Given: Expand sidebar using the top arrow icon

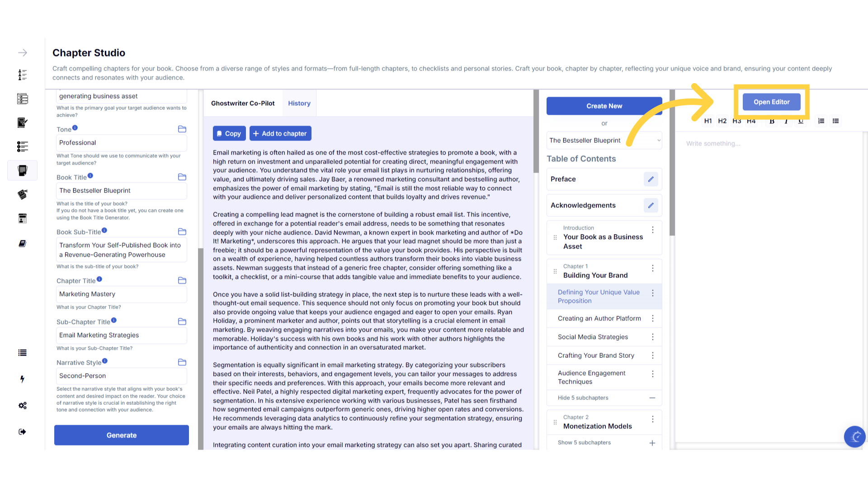Looking at the screenshot, I should (x=22, y=53).
